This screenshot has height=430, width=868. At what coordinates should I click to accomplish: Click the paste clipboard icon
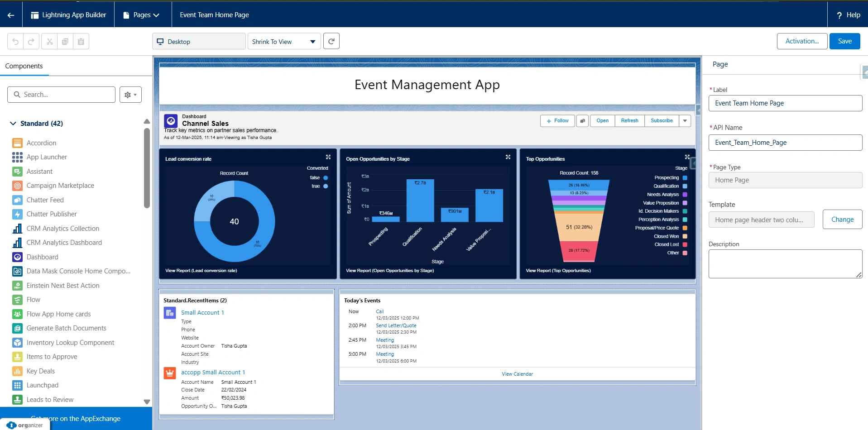pyautogui.click(x=81, y=42)
